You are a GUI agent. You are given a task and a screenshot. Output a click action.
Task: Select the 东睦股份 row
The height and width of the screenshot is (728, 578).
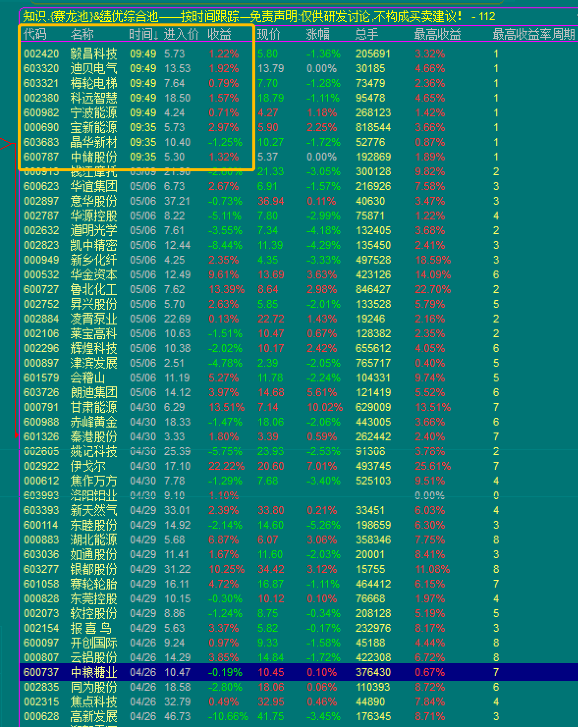[x=299, y=525]
